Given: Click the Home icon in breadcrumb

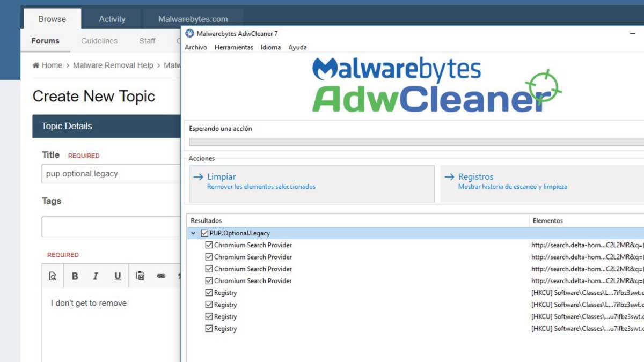Looking at the screenshot, I should pos(36,65).
